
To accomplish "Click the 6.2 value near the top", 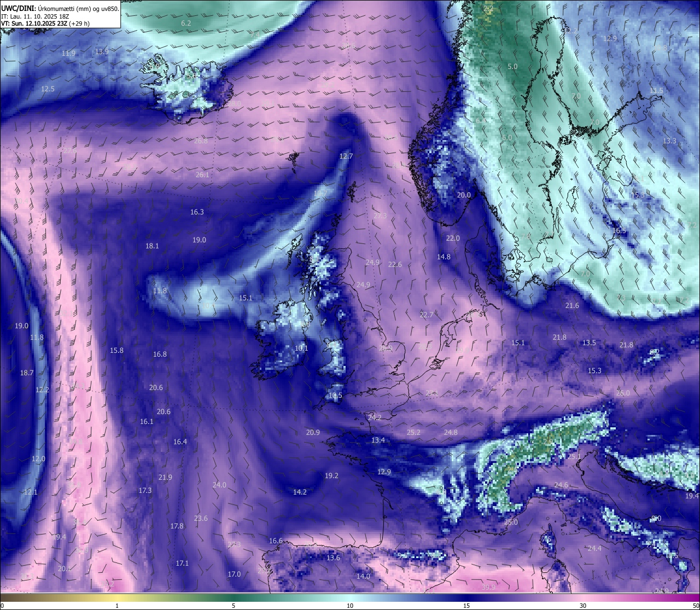I will coord(186,23).
